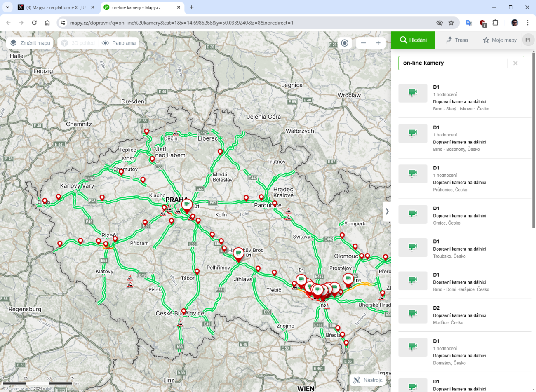Switch to the Mapy.cz X platform tab
536x392 pixels.
pyautogui.click(x=56, y=7)
